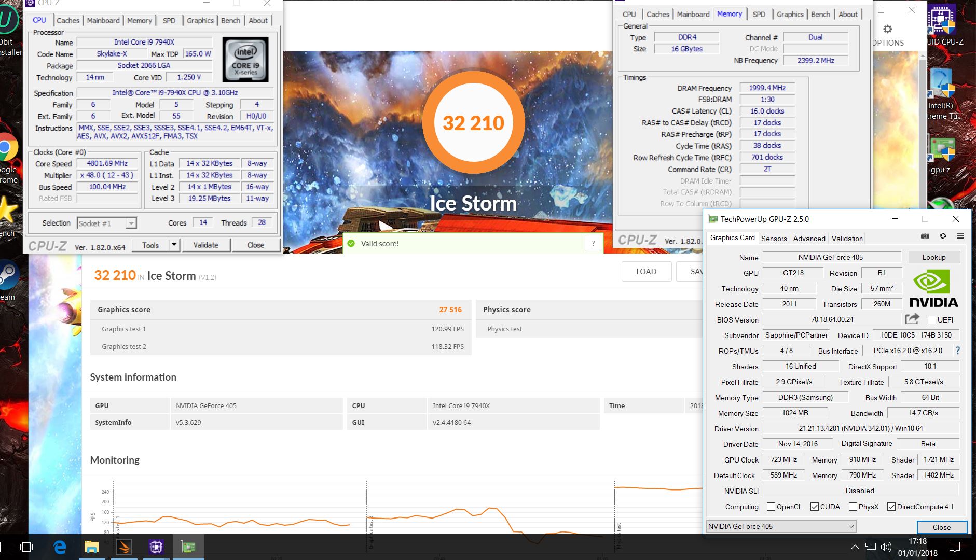This screenshot has height=560, width=976.
Task: Open File Explorer from the taskbar
Action: 91,547
